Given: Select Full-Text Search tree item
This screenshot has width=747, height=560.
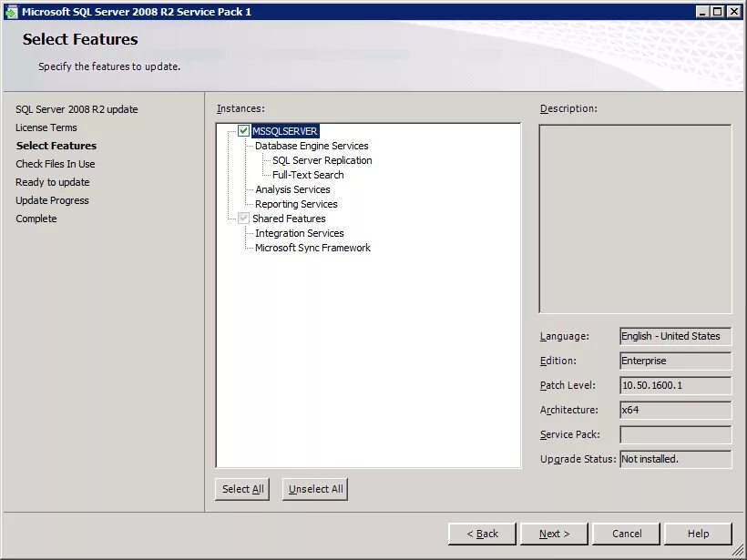Looking at the screenshot, I should click(x=308, y=175).
